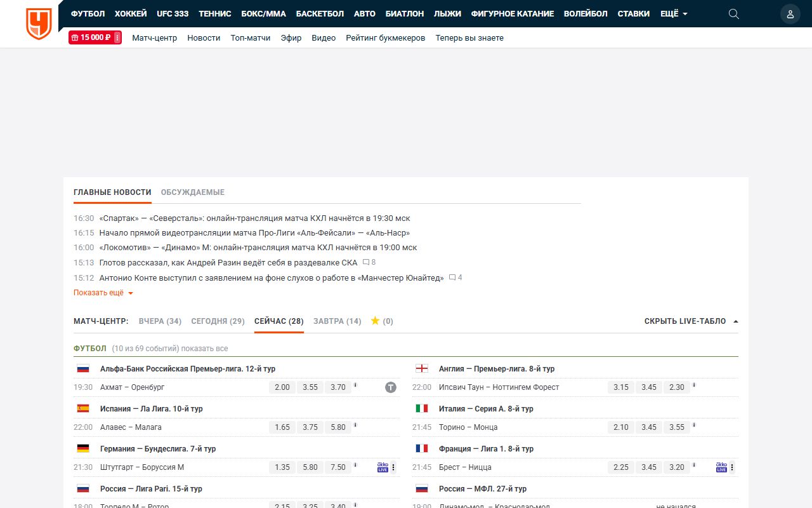Click the Okko Live icon for Брест – Ницца
The height and width of the screenshot is (508, 812).
721,467
